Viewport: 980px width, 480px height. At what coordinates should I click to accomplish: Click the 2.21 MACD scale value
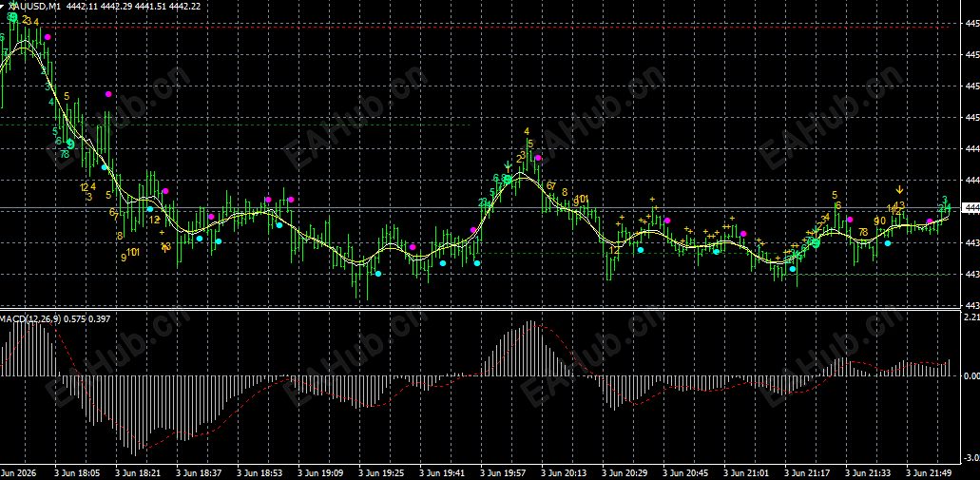[971, 317]
